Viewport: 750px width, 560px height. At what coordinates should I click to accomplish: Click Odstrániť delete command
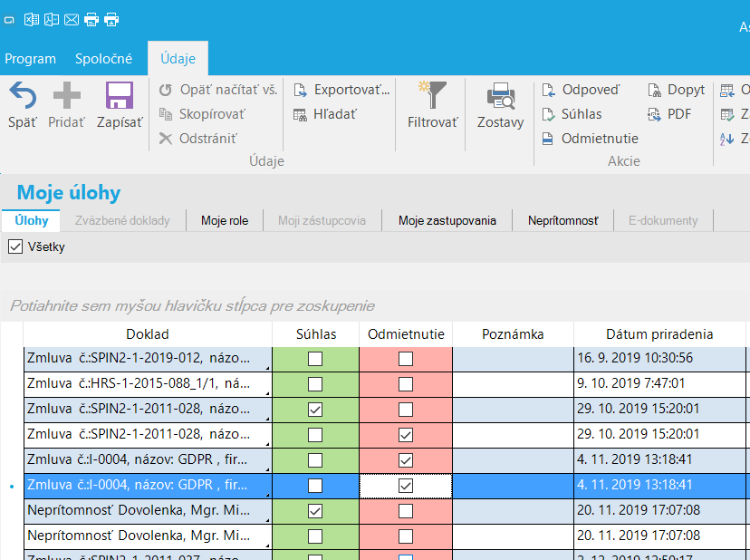tap(198, 139)
